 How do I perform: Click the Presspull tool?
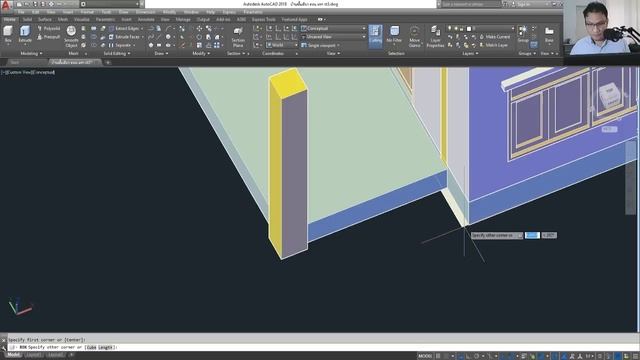point(49,37)
